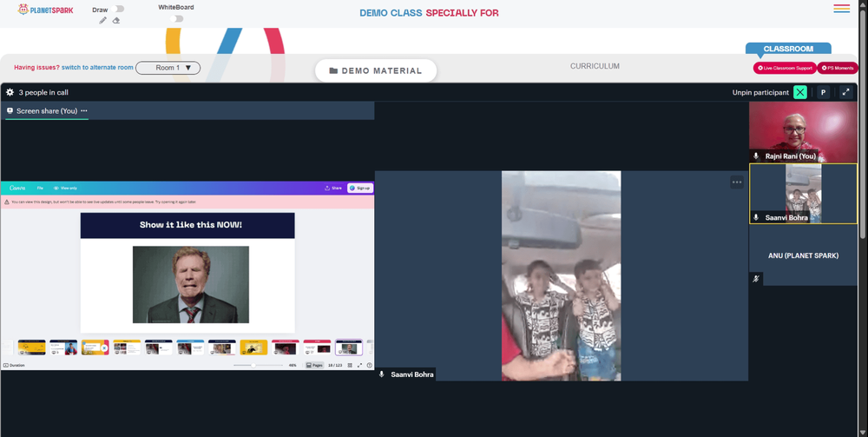The width and height of the screenshot is (868, 437).
Task: Select the solid yellow slide thumbnail
Action: coord(253,348)
